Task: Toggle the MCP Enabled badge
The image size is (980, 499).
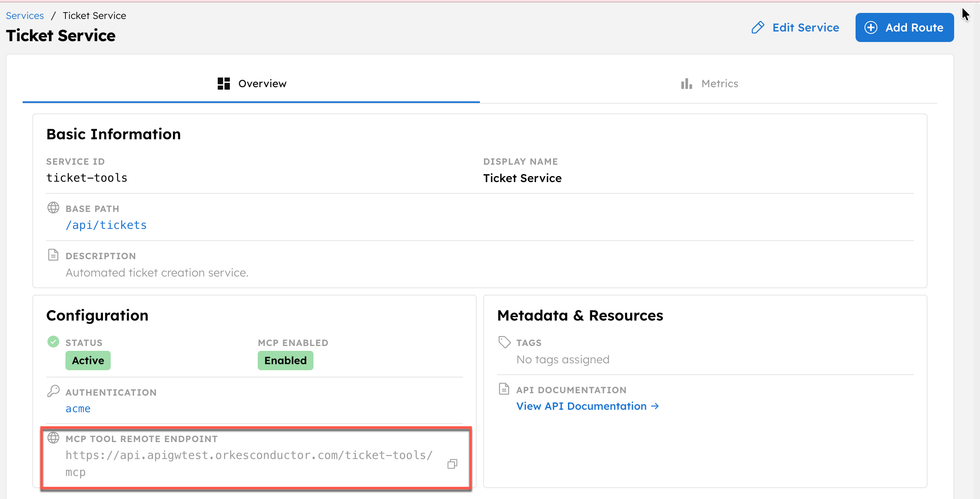Action: click(285, 361)
